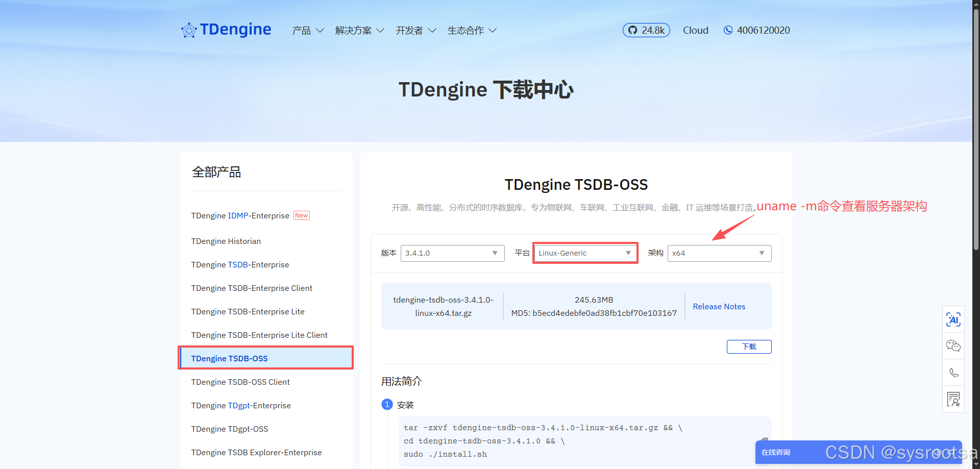Viewport: 980px width, 469px height.
Task: Open the Release Notes link
Action: click(719, 306)
